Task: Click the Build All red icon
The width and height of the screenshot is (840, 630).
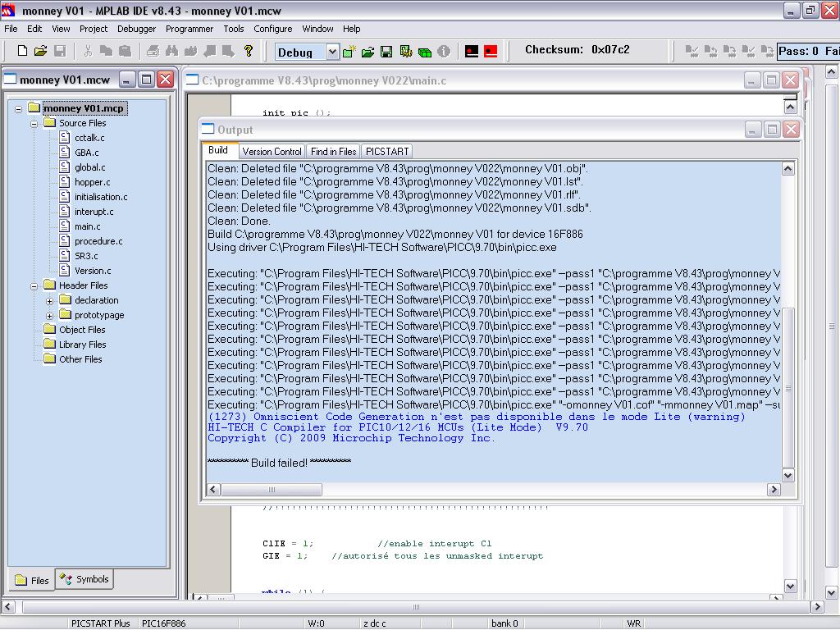Action: 491,52
